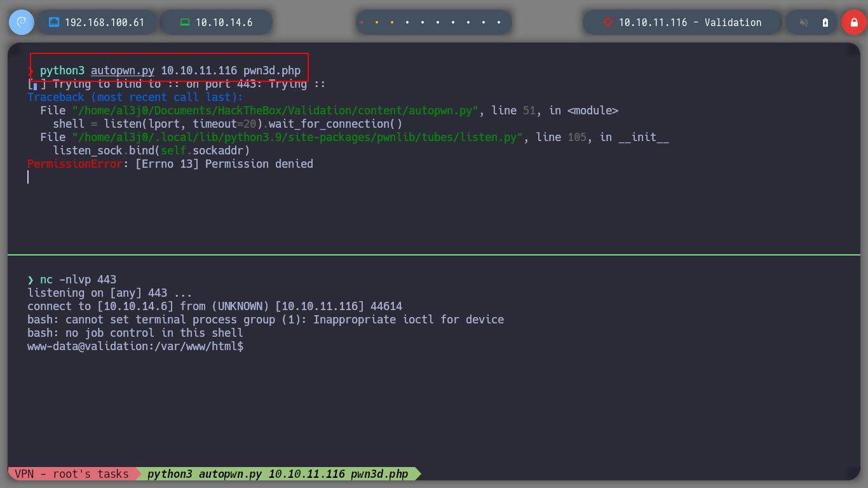Click the green laptop VPN icon

click(x=185, y=22)
